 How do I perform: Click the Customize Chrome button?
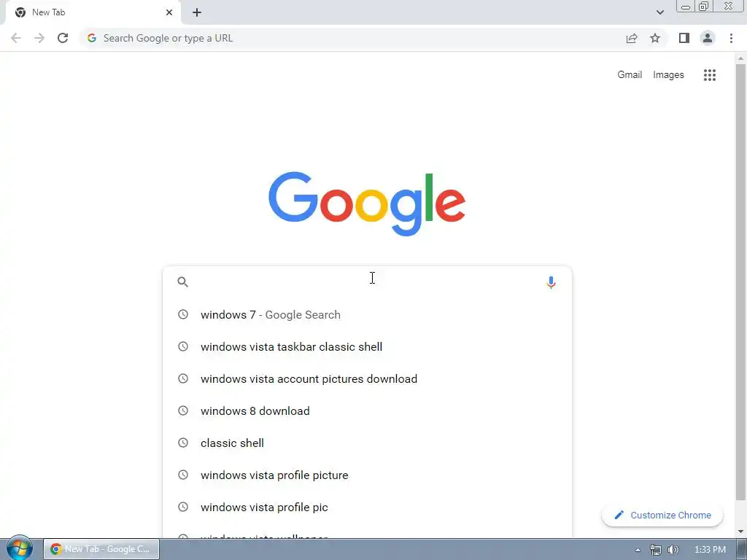(662, 516)
